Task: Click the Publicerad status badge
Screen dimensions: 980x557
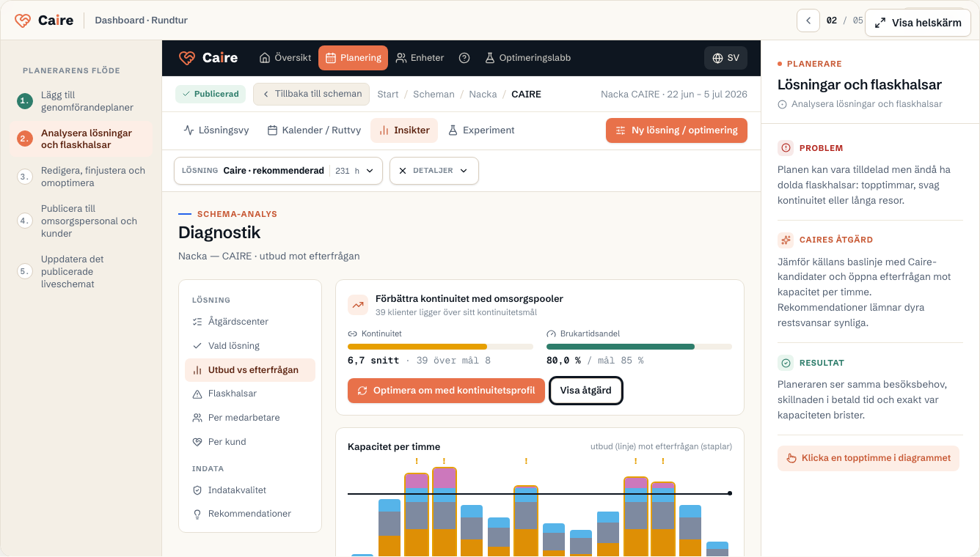Action: [x=211, y=94]
